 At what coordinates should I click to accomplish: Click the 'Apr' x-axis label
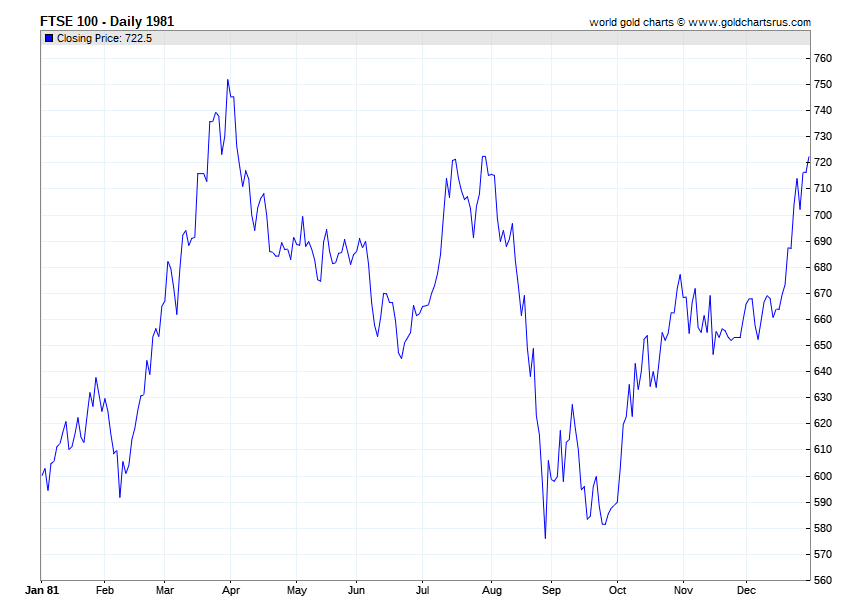(x=231, y=590)
